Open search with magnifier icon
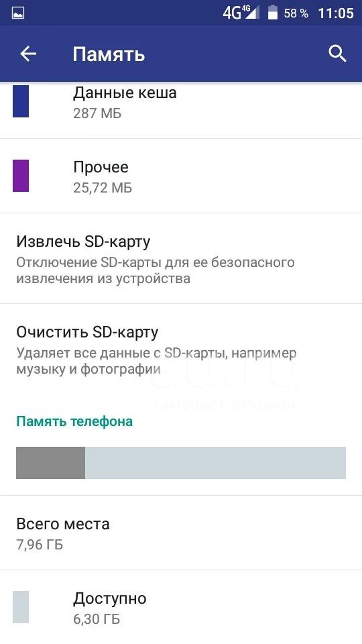 338,54
